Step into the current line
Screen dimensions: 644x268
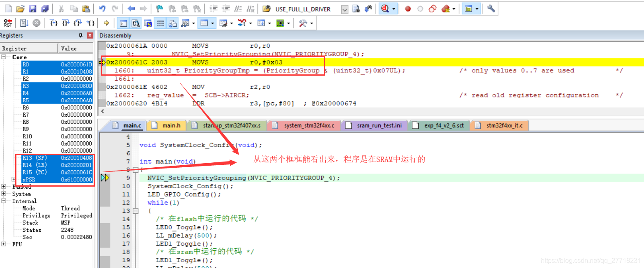coord(53,23)
